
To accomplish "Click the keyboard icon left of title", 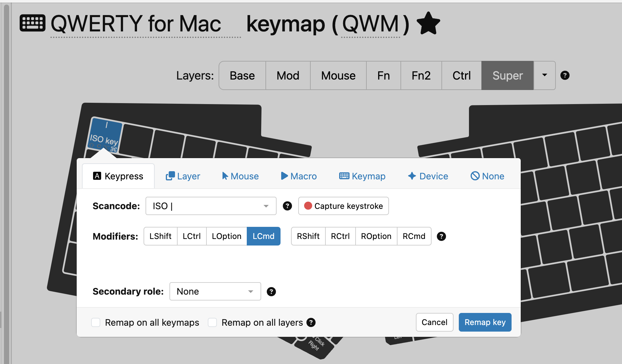I will tap(32, 23).
